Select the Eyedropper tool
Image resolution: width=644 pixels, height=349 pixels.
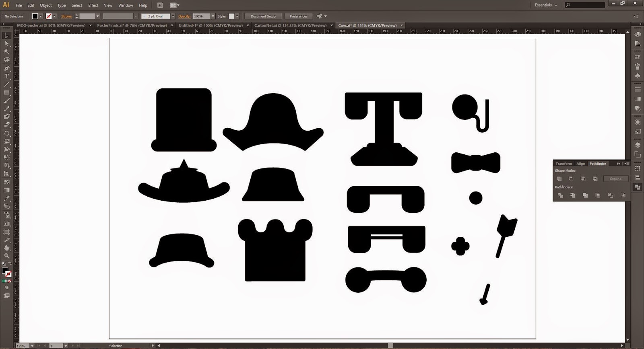click(6, 198)
